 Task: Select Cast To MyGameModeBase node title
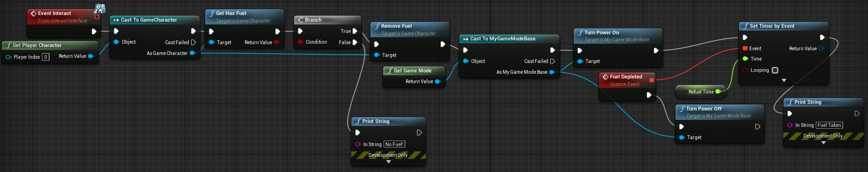(503, 39)
